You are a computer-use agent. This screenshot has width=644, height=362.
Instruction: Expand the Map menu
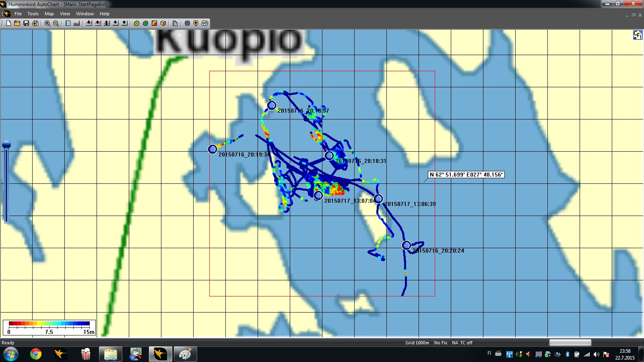[x=49, y=14]
